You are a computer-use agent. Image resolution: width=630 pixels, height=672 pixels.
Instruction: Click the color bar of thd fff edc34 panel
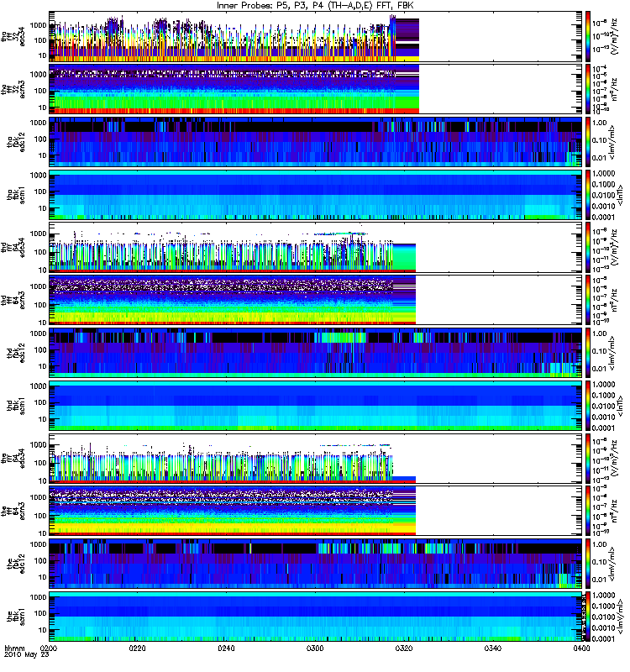click(588, 247)
